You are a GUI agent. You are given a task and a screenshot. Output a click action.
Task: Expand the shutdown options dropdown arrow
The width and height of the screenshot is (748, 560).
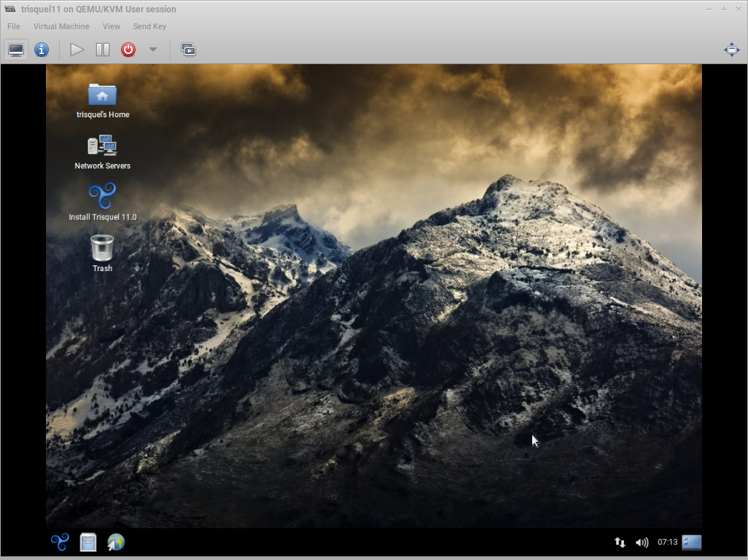(x=152, y=50)
